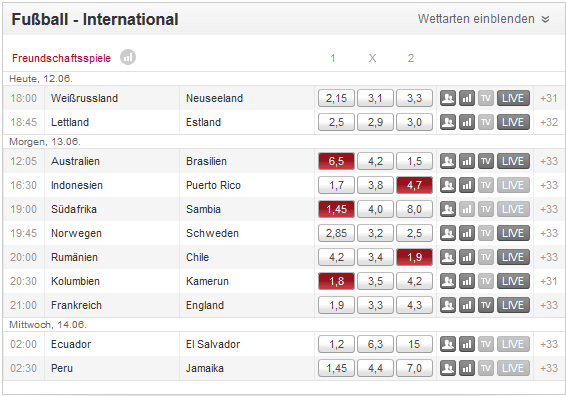
Task: Open the Freundschaftsspiele league link
Action: click(x=61, y=58)
